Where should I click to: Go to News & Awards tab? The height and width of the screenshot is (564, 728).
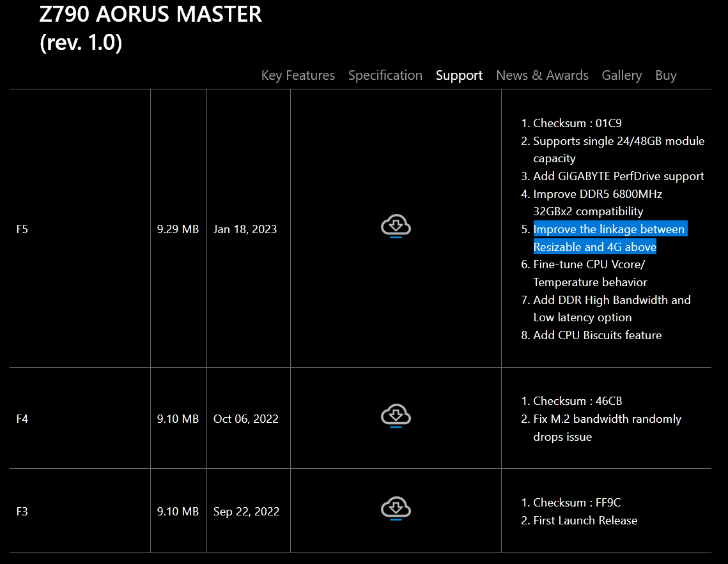coord(542,75)
